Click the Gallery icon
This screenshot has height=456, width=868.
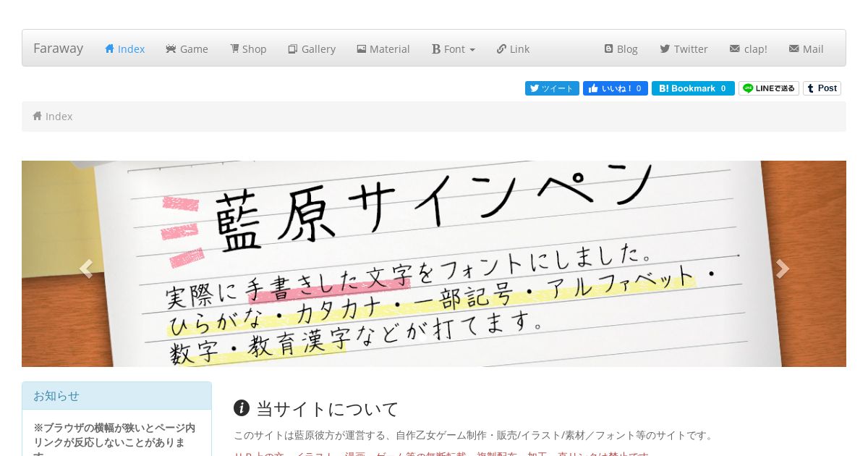point(293,48)
